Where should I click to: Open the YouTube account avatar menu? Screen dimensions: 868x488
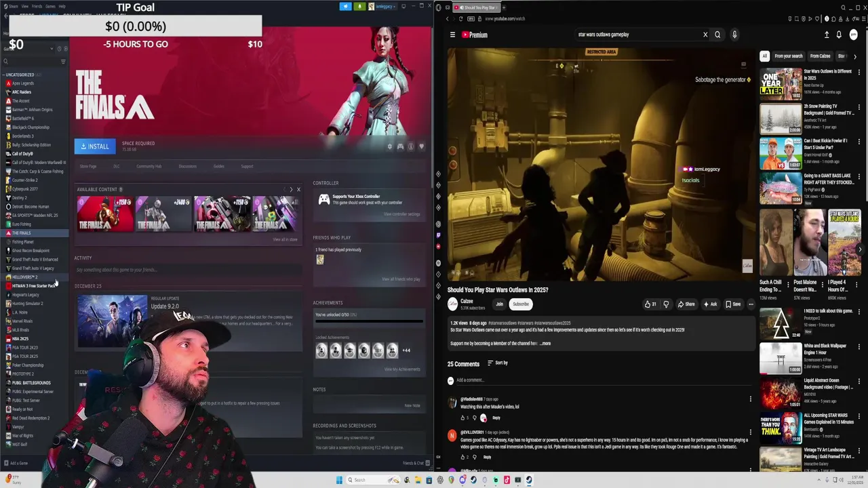pyautogui.click(x=854, y=35)
